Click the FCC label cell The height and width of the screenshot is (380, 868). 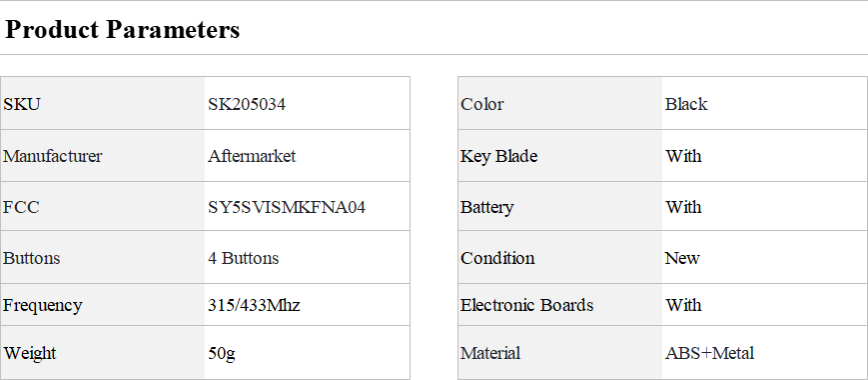click(x=103, y=206)
